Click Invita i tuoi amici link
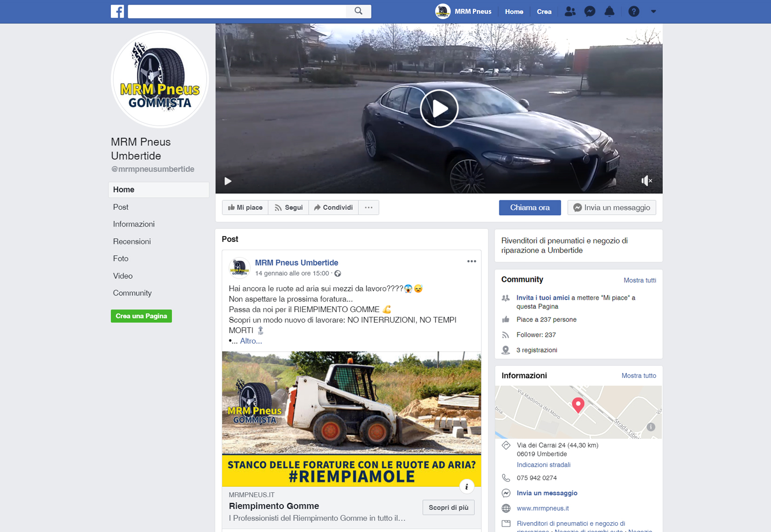Image resolution: width=771 pixels, height=532 pixels. coord(543,297)
